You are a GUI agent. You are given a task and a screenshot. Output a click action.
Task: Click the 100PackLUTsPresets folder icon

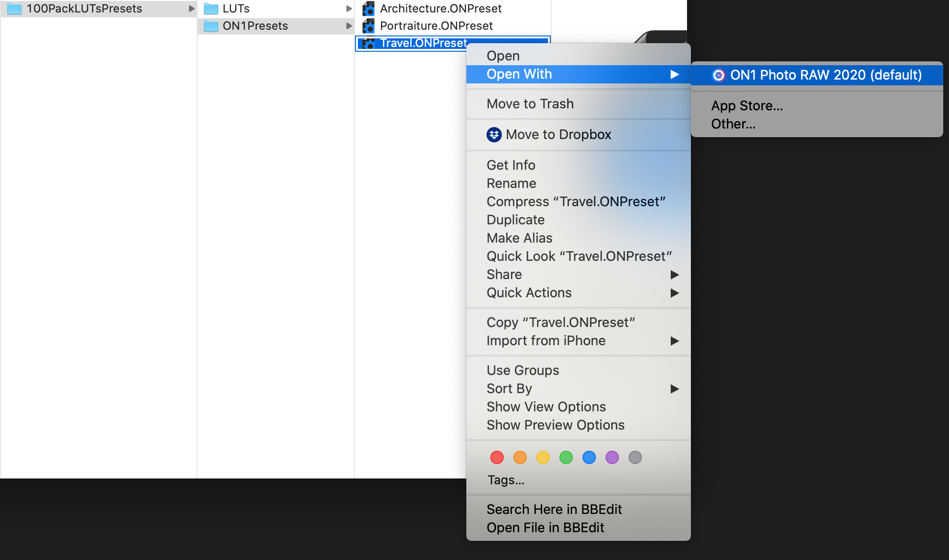click(x=14, y=9)
